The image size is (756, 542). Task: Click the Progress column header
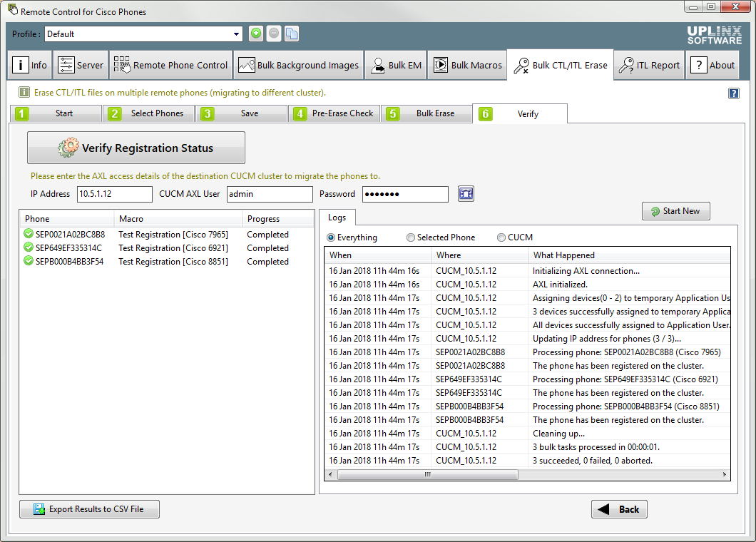click(277, 218)
